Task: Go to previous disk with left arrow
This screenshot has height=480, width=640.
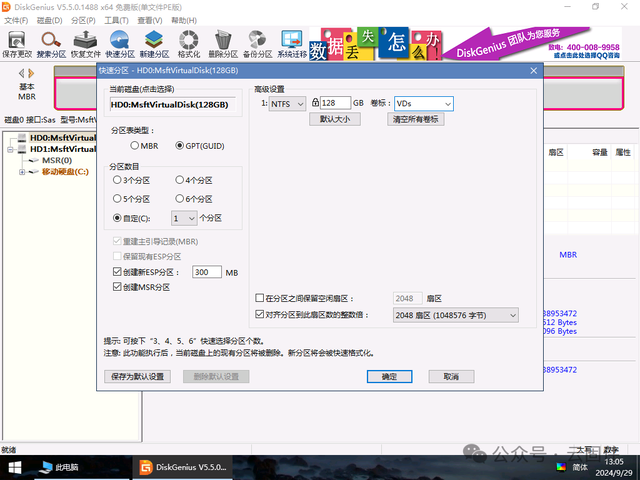Action: click(21, 73)
